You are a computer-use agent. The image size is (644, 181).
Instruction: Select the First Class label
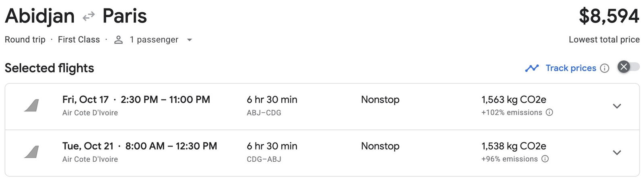tap(79, 39)
